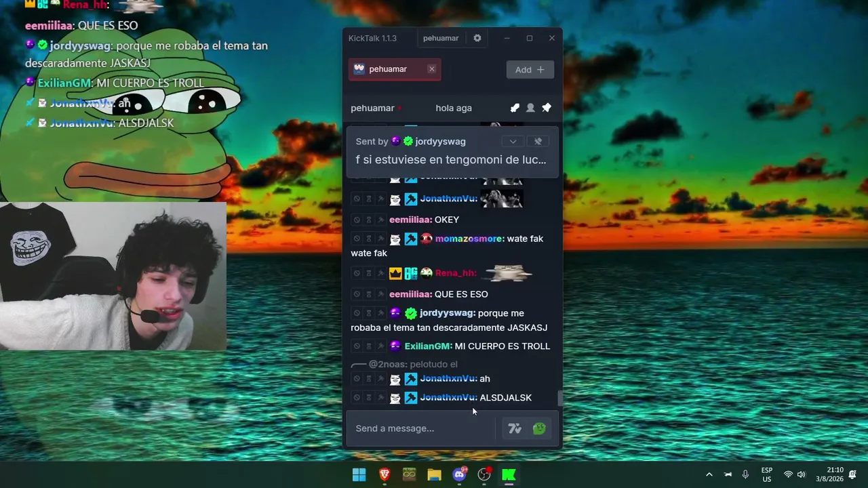
Task: Timeout jordyyswag on porque me message
Action: tap(369, 313)
